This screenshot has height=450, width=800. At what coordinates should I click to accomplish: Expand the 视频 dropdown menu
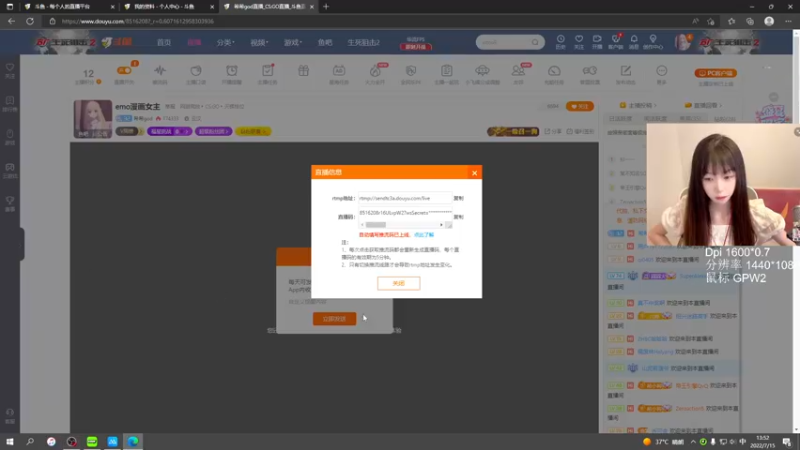(x=259, y=42)
